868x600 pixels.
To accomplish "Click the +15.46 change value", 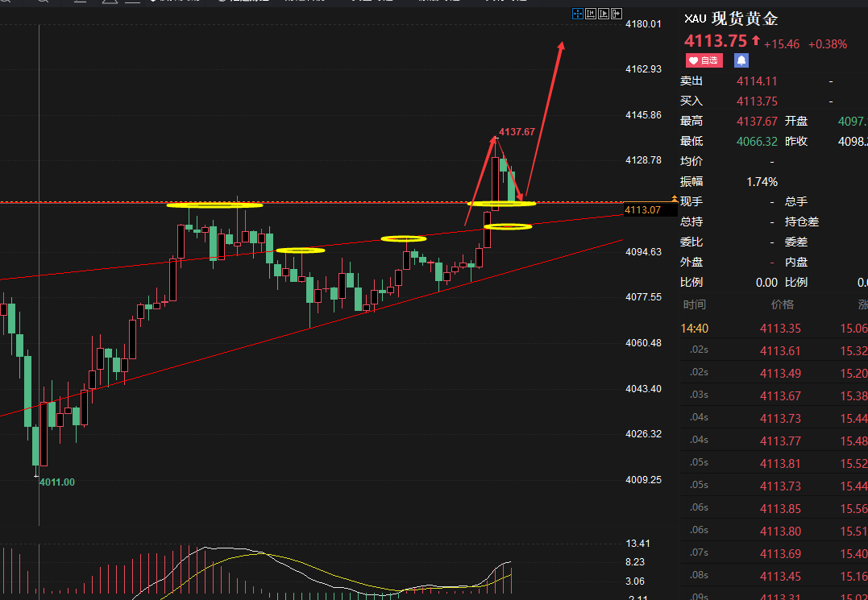I will coord(782,44).
